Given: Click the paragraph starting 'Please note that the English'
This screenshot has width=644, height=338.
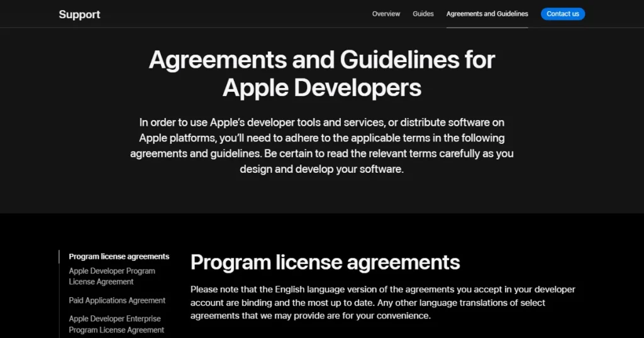Looking at the screenshot, I should pos(382,303).
